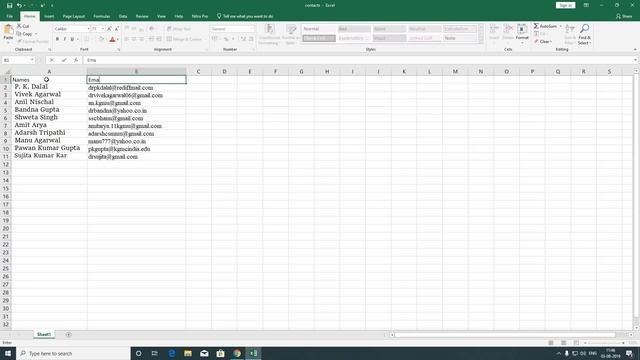
Task: Select cell containing P. K. Dalal
Action: click(49, 87)
